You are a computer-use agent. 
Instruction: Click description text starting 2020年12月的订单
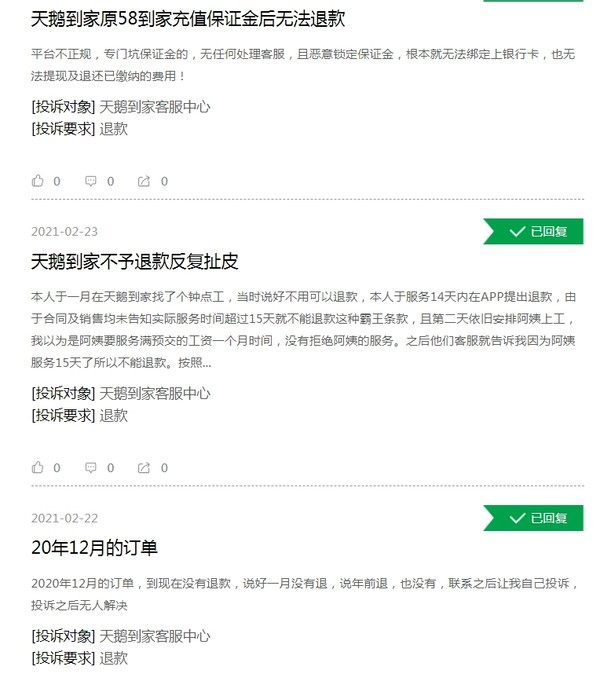305,594
